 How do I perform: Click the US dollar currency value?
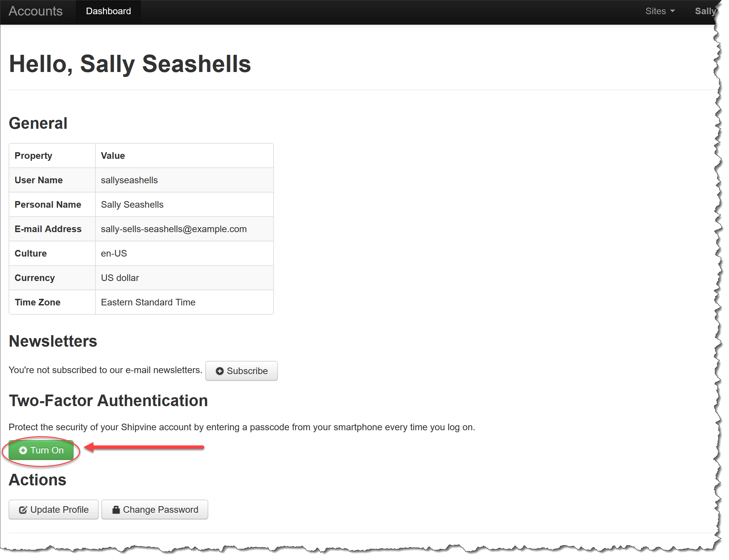[x=119, y=278]
